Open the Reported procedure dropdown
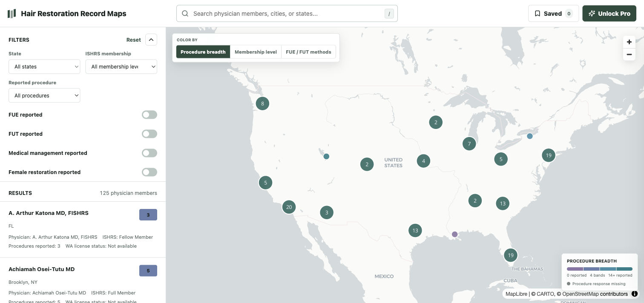Viewport: 644px width, 303px height. (44, 95)
